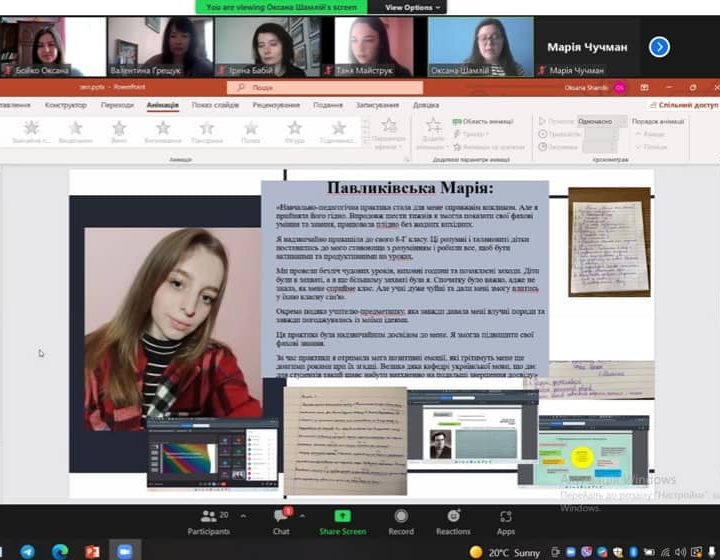Open the Apps panel in Zoom
This screenshot has width=720, height=560.
tap(506, 520)
